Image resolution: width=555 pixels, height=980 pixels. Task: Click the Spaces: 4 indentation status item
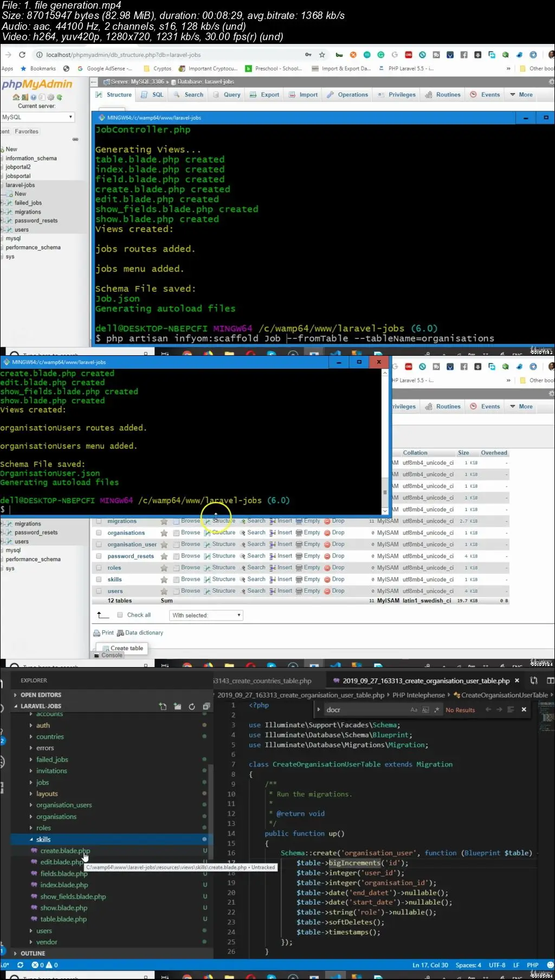pos(468,965)
